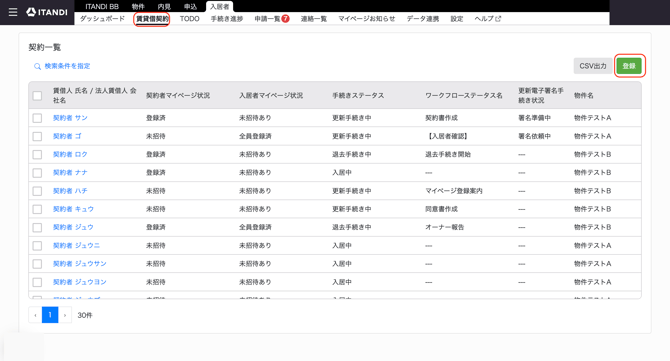Open the 賃貸借契約 menu item
This screenshot has width=670, height=361.
click(152, 19)
